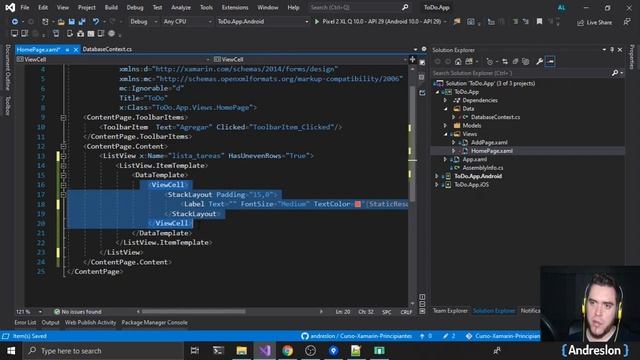Open File Explorer from the taskbar

coord(242,351)
